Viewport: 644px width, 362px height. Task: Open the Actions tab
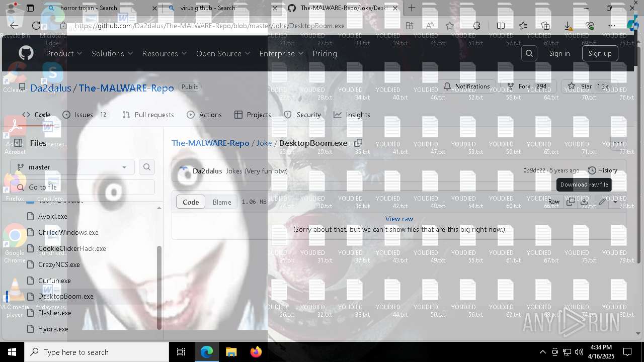204,115
